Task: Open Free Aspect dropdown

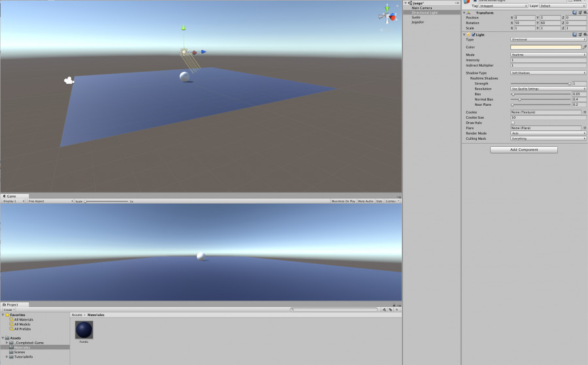Action: (50, 201)
